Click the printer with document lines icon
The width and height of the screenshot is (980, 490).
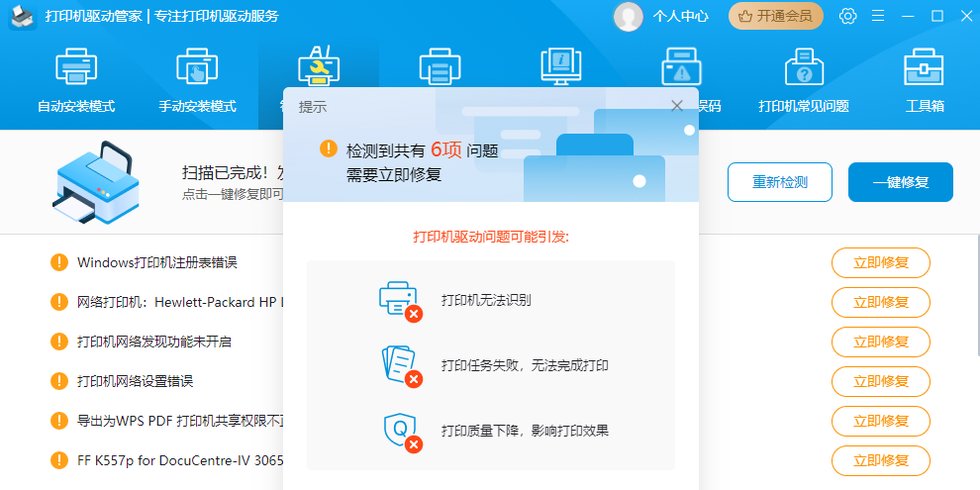click(x=439, y=67)
